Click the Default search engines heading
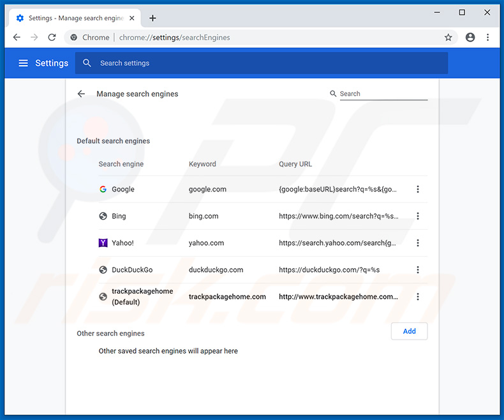The image size is (504, 420). click(113, 141)
